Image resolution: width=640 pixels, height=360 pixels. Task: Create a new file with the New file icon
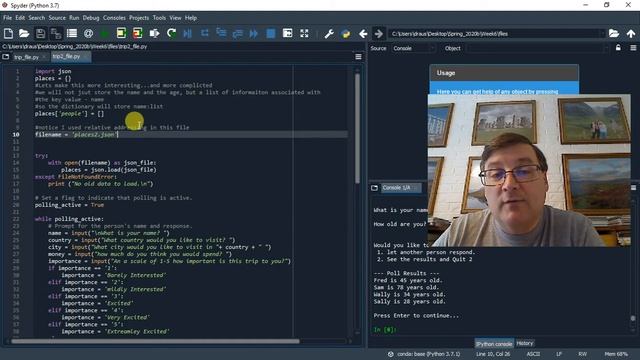coord(8,33)
